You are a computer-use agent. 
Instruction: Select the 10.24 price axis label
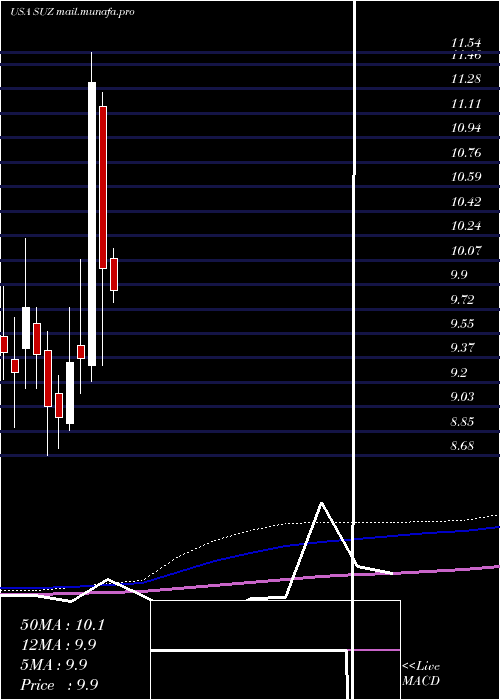click(x=466, y=225)
